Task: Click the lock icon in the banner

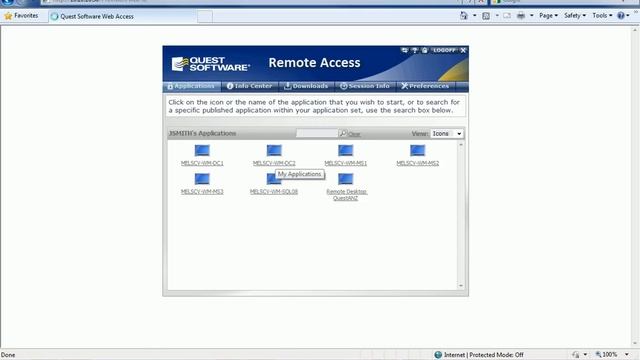Action: point(424,50)
